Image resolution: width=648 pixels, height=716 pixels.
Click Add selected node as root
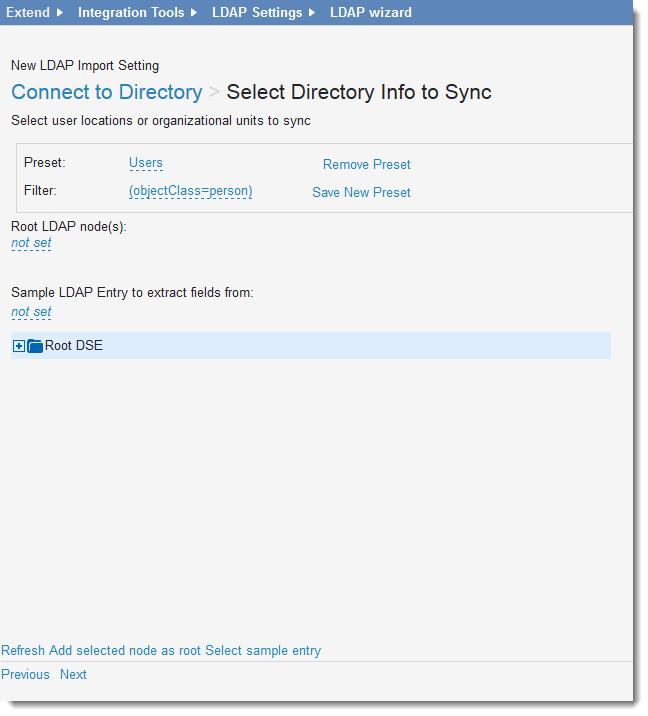pyautogui.click(x=125, y=650)
